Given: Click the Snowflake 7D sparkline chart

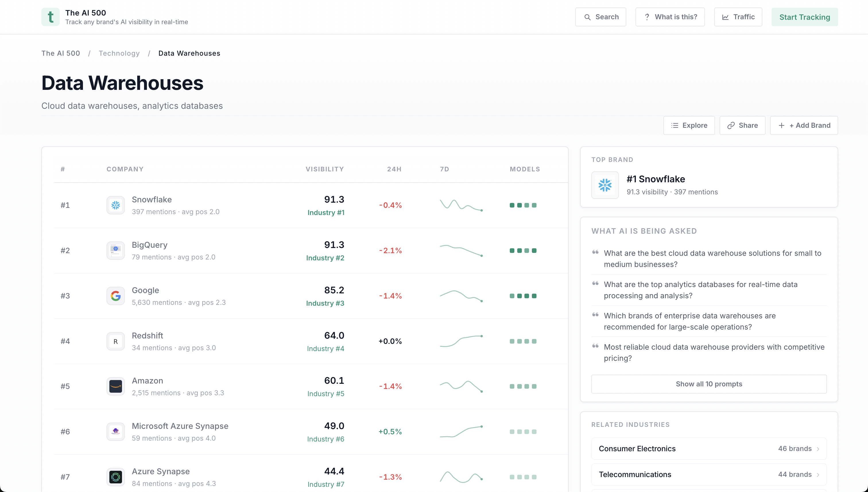Looking at the screenshot, I should click(461, 205).
